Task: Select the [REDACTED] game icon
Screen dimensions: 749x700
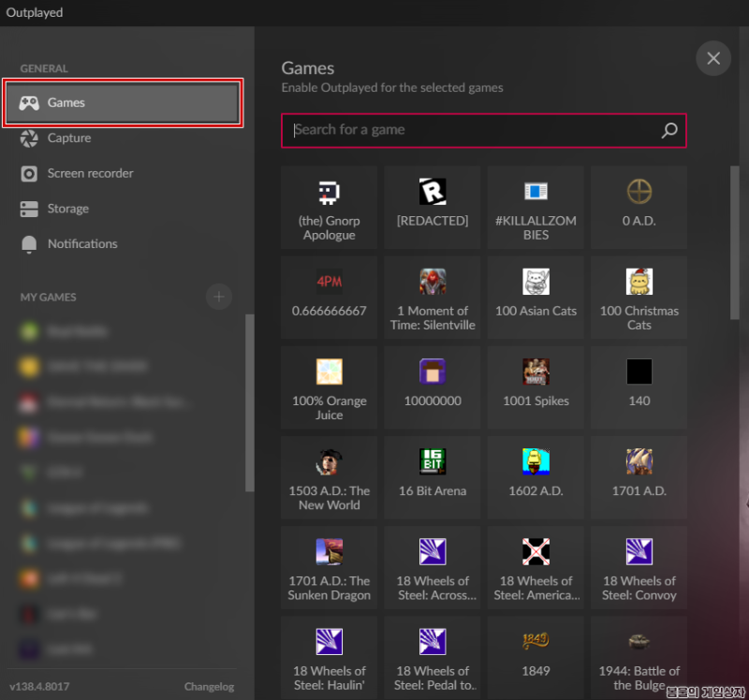Action: 433,192
